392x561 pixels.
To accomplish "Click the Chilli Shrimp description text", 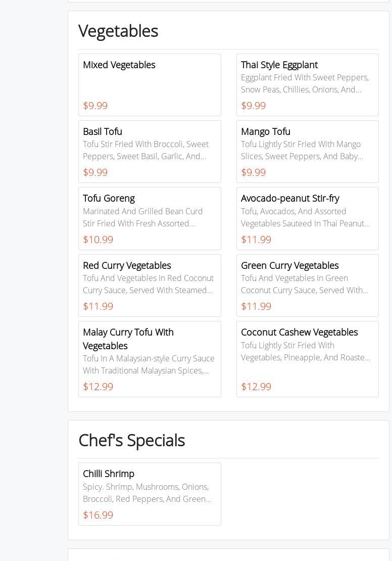I will (x=147, y=493).
